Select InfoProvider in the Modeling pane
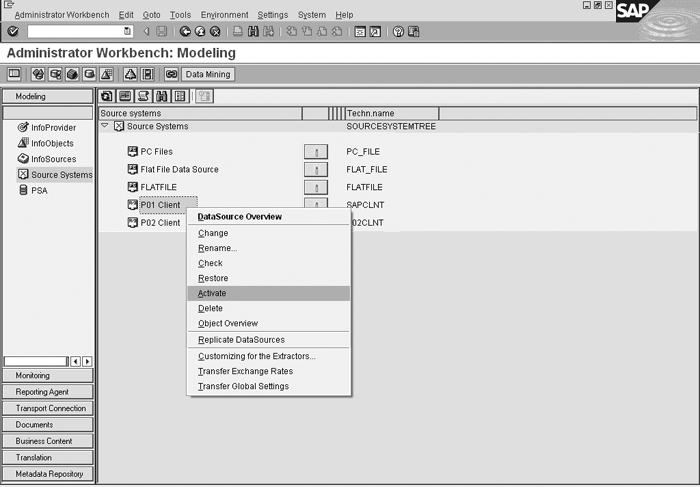This screenshot has height=487, width=700. point(54,128)
